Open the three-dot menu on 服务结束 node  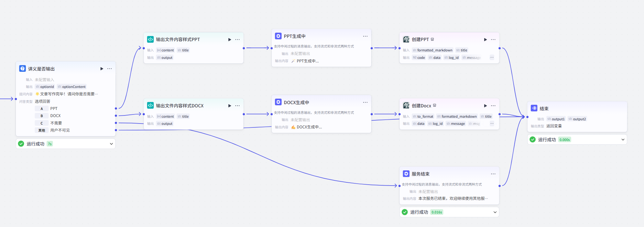493,174
